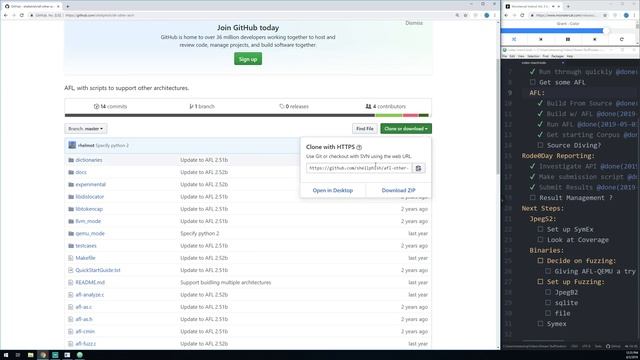Check the 'Set up SymEx' checkbox
Image resolution: width=640 pixels, height=360 pixels.
coord(540,229)
